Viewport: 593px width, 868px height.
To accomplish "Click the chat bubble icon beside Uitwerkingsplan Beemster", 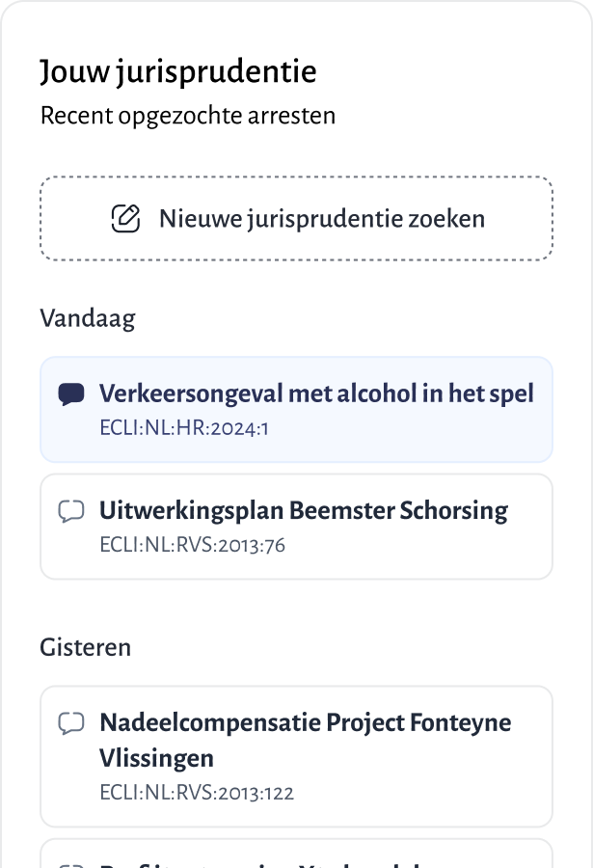I will (x=71, y=511).
